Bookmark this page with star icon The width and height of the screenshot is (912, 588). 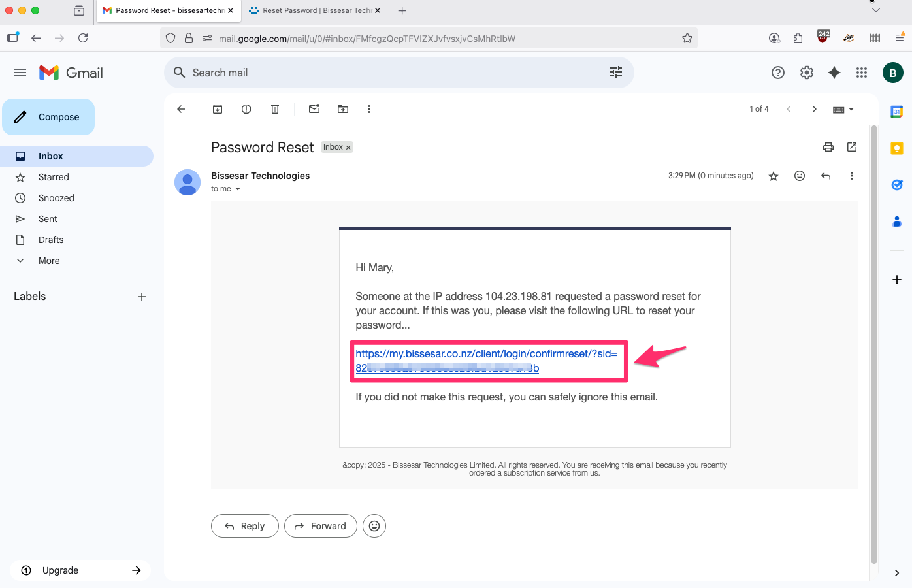coord(687,38)
